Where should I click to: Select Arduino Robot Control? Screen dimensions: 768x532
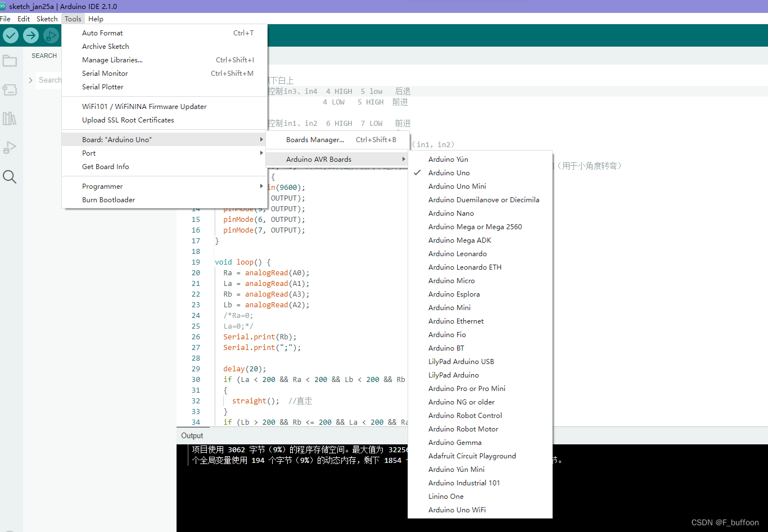point(480,415)
